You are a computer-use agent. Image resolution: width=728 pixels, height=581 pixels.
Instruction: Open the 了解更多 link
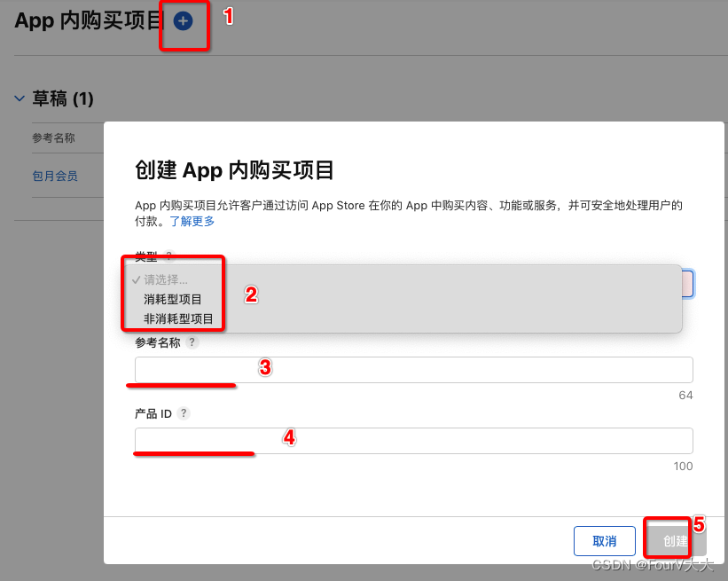192,221
